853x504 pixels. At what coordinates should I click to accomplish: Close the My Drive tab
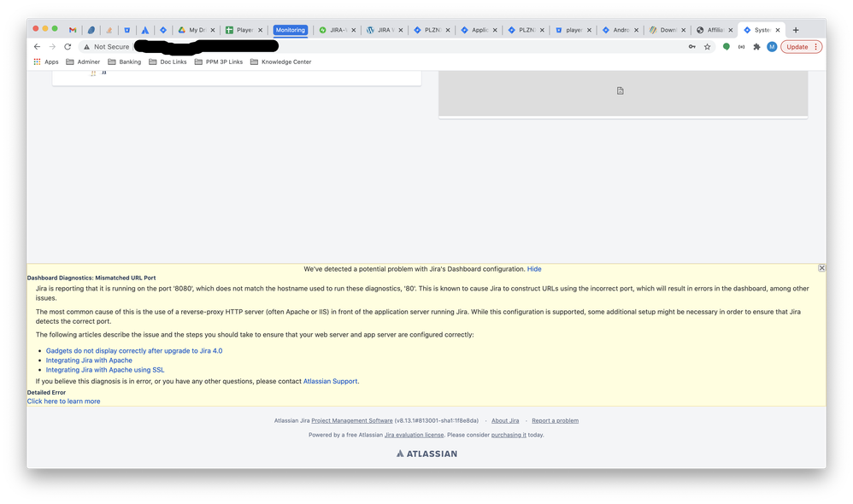pyautogui.click(x=213, y=30)
